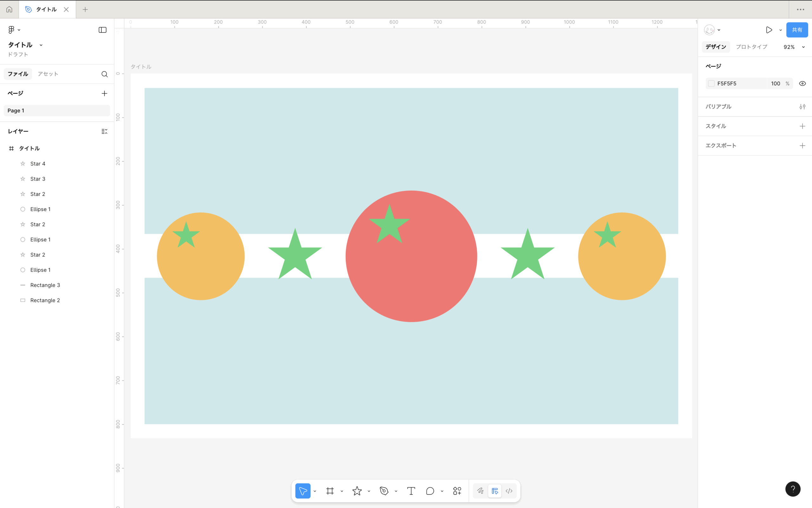812x508 pixels.
Task: Select the Text tool
Action: coord(411,491)
